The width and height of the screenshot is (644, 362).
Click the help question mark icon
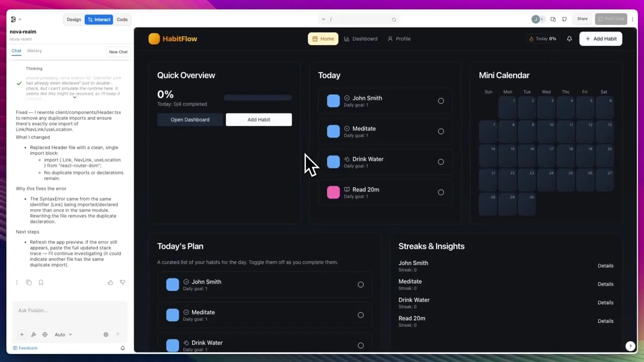[x=630, y=346]
